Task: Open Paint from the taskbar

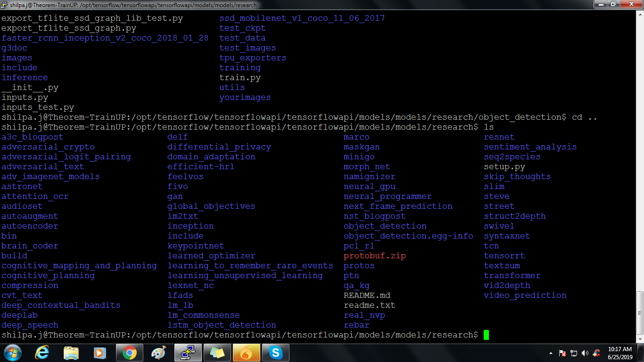Action: point(158,352)
